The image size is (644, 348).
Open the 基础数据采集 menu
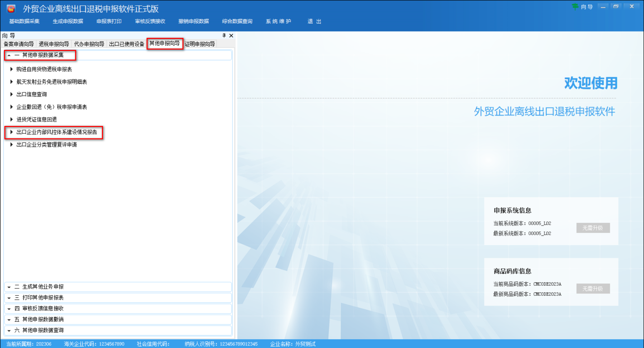click(x=24, y=21)
